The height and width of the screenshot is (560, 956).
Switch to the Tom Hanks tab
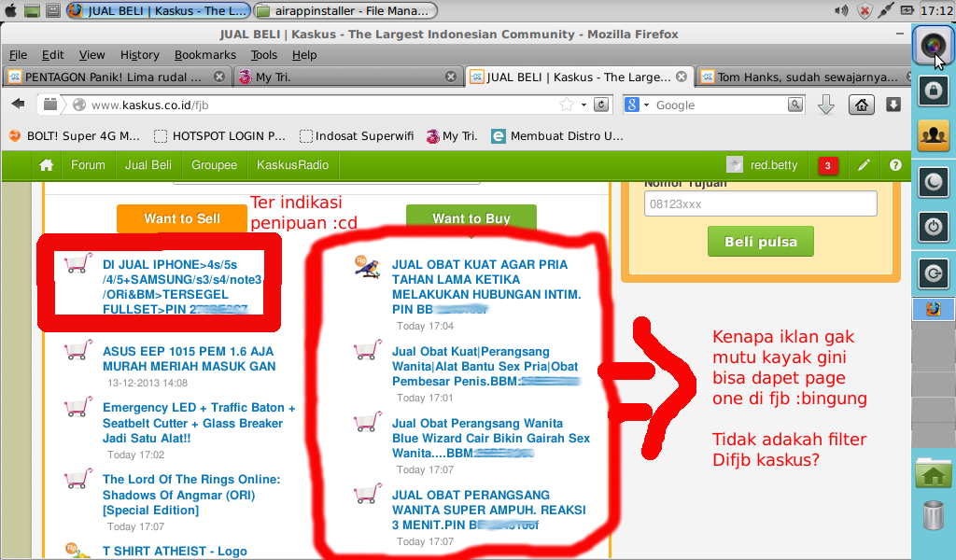(806, 77)
